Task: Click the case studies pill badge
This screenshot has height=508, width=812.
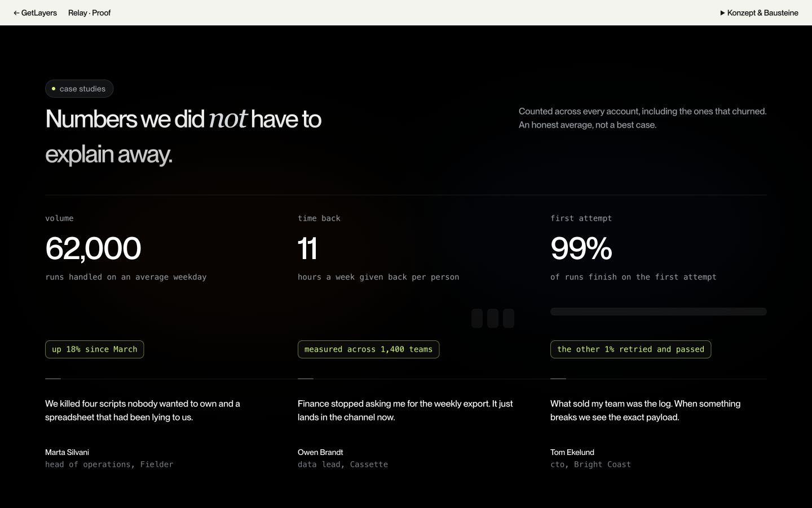Action: [x=80, y=89]
